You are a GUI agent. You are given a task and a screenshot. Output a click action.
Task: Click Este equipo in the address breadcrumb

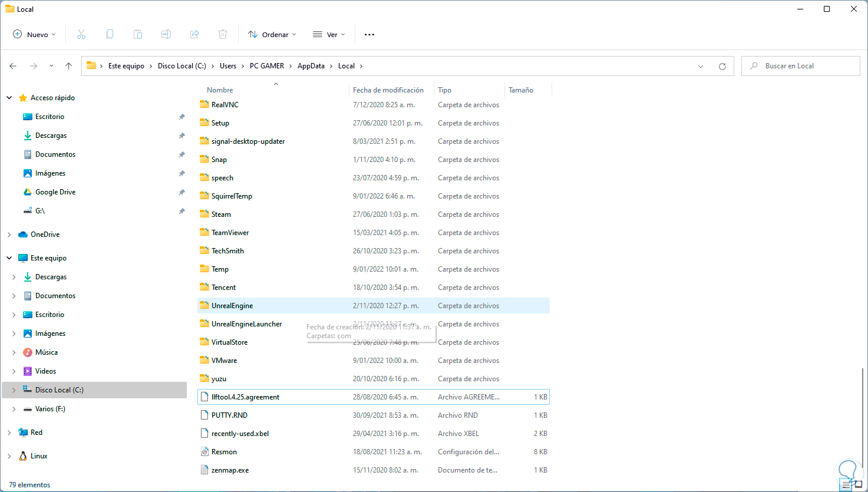coord(126,66)
